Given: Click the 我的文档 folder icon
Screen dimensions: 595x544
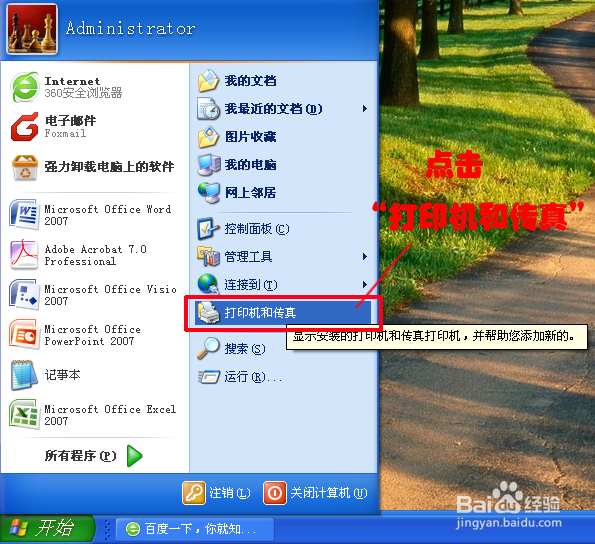Looking at the screenshot, I should (x=208, y=81).
